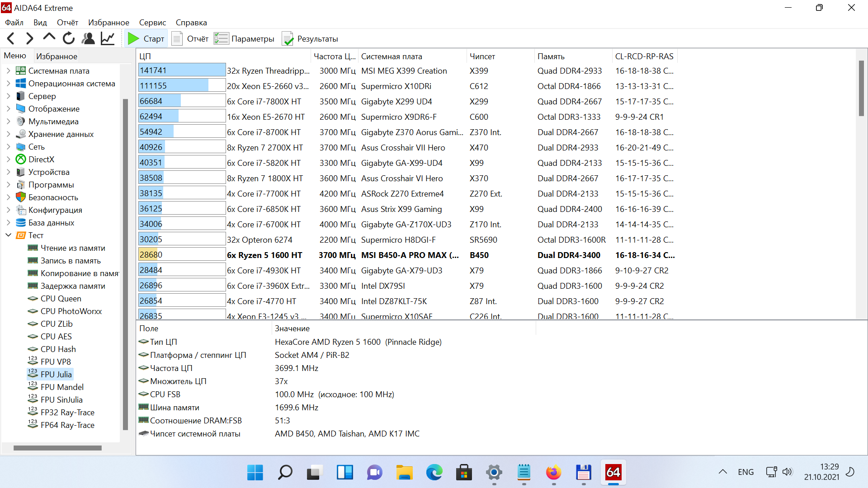Open the graph chart toolbar icon
This screenshot has height=488, width=868.
[x=108, y=39]
